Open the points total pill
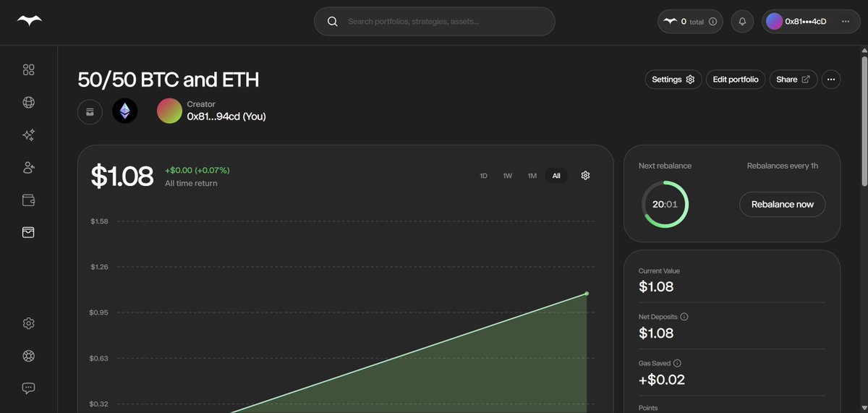This screenshot has height=413, width=868. point(691,22)
